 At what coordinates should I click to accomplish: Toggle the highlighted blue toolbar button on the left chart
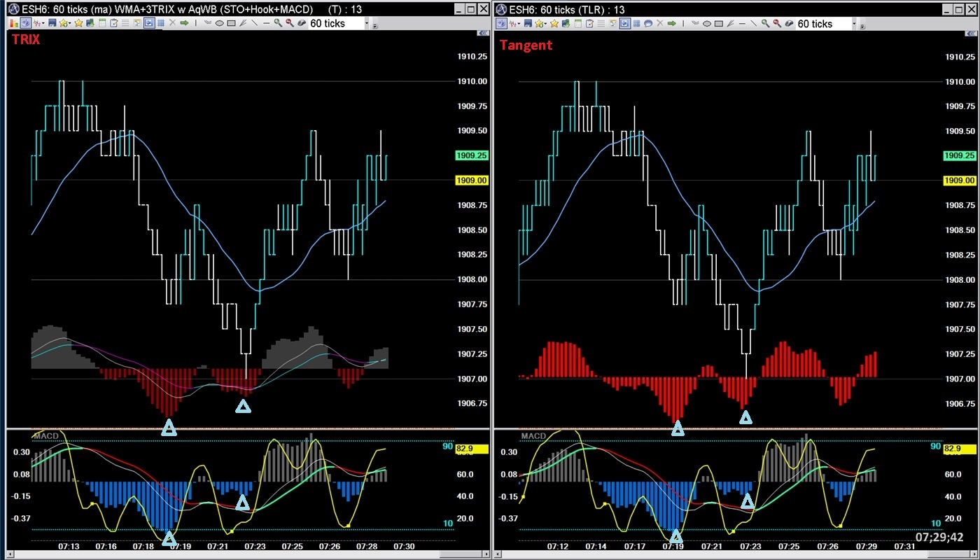[150, 22]
